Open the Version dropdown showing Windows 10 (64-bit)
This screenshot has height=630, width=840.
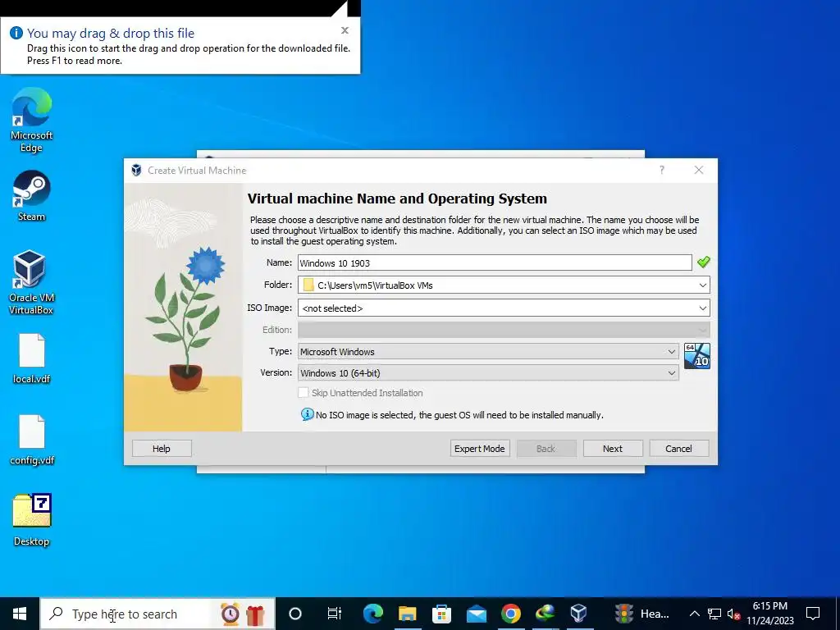488,373
